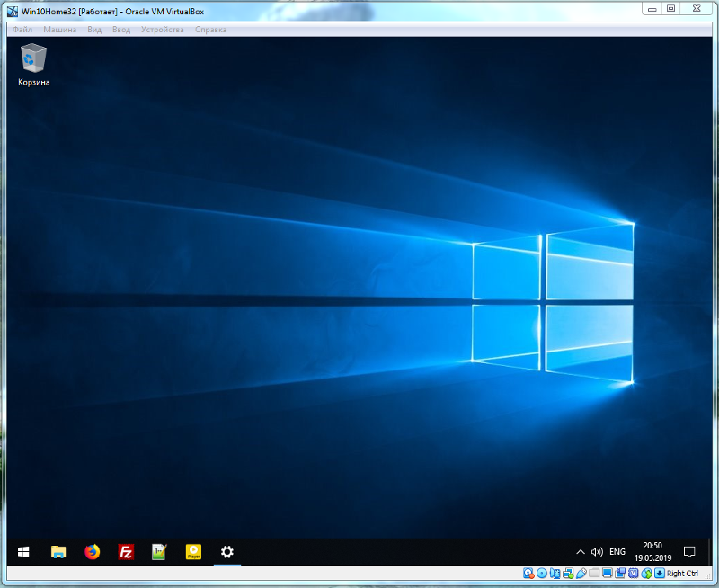719x588 pixels.
Task: Switch to the Settings gear app
Action: click(x=227, y=552)
